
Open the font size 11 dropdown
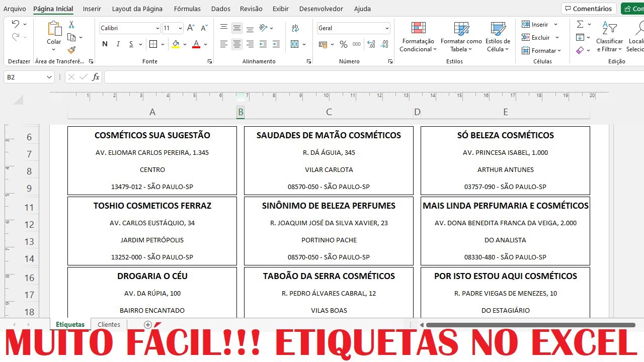pos(181,28)
